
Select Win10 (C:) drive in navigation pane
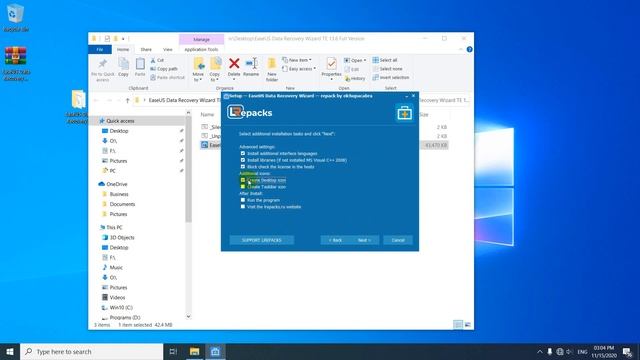pyautogui.click(x=121, y=307)
